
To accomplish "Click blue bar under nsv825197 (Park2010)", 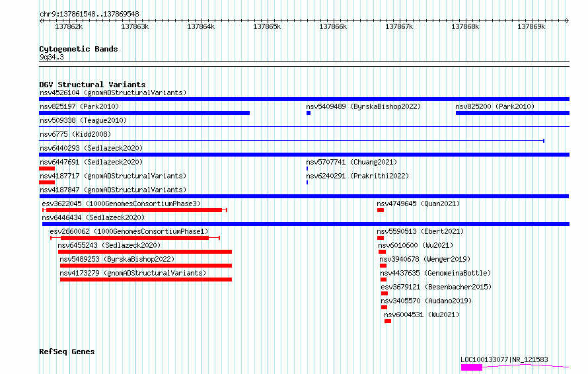I will point(145,113).
